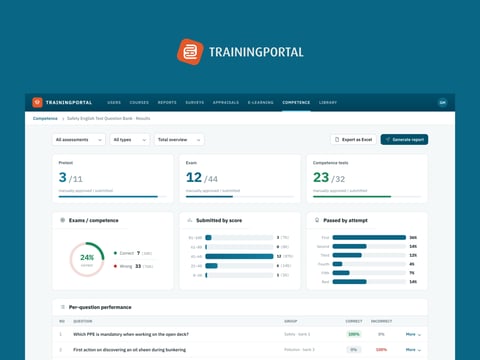The width and height of the screenshot is (480, 360).
Task: Click the Third attempt bar
Action: [369, 255]
